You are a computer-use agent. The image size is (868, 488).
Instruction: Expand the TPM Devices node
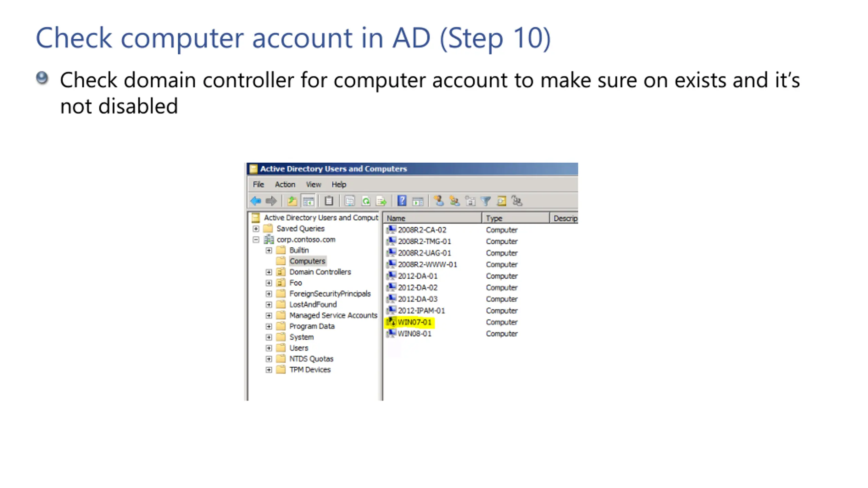click(x=269, y=370)
